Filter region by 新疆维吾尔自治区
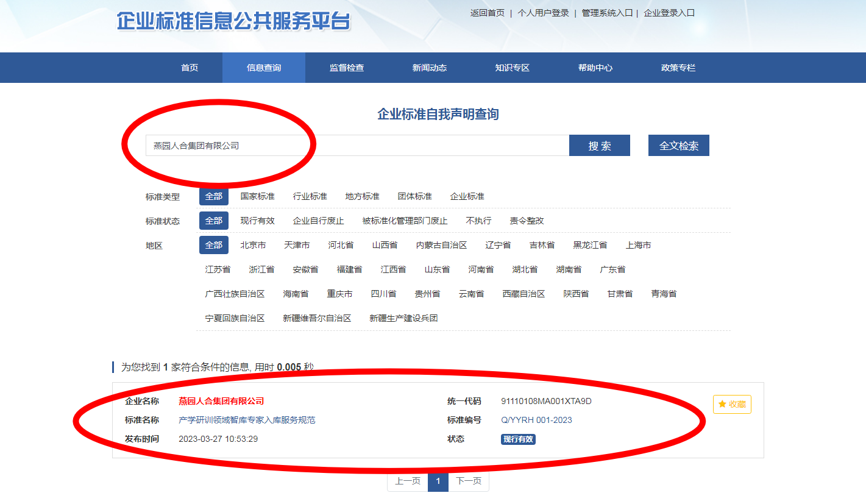The height and width of the screenshot is (504, 866). point(318,318)
